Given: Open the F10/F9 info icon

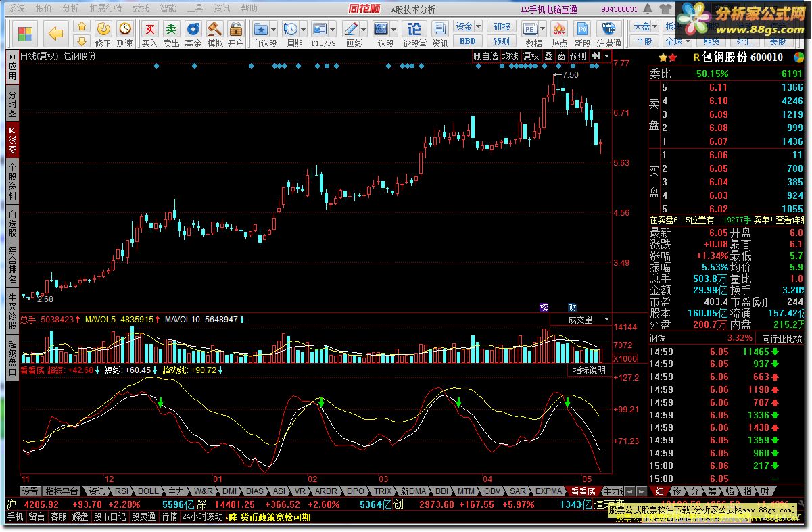Looking at the screenshot, I should point(320,28).
